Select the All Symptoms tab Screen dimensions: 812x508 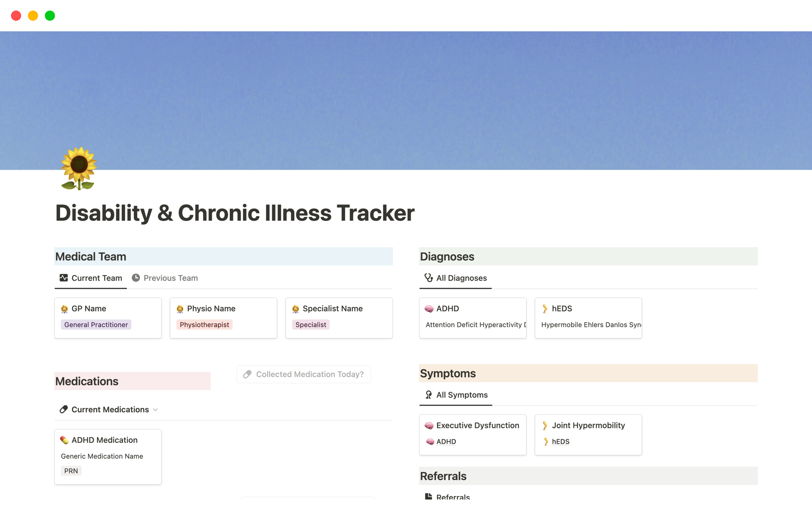pyautogui.click(x=462, y=395)
